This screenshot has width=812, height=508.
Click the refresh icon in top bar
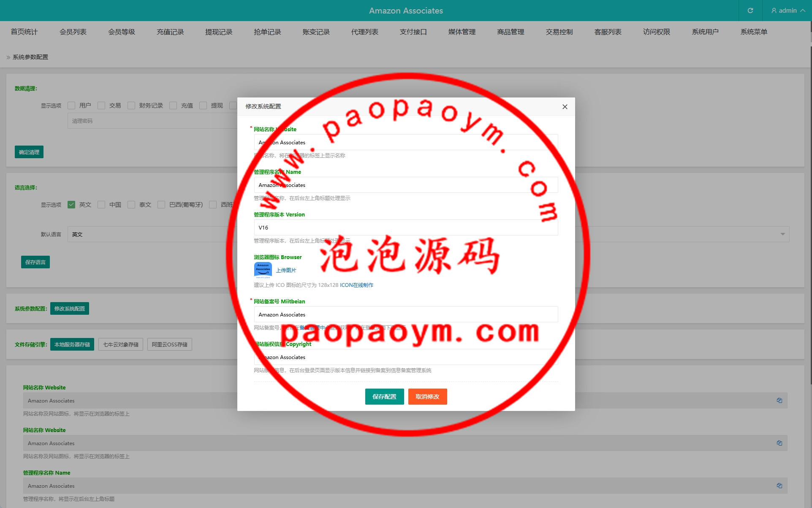tap(750, 11)
